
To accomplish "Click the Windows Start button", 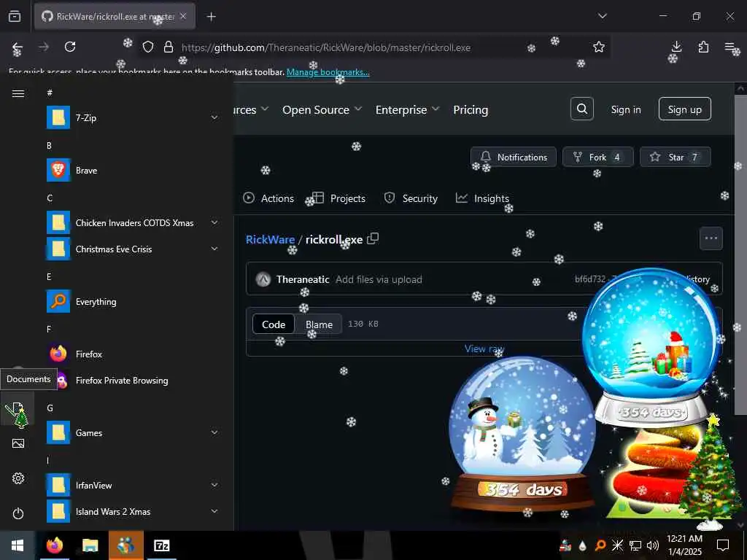I will click(18, 545).
